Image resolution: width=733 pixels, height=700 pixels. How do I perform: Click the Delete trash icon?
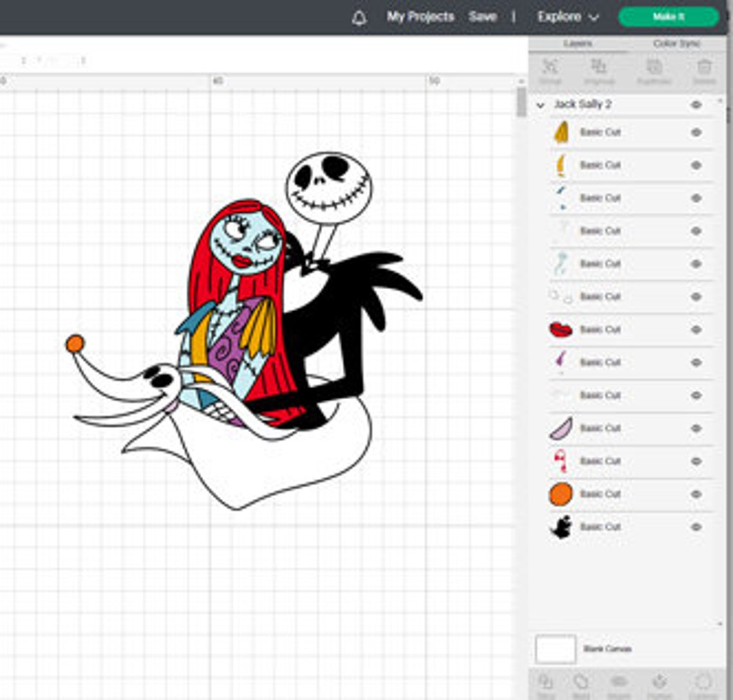click(703, 67)
